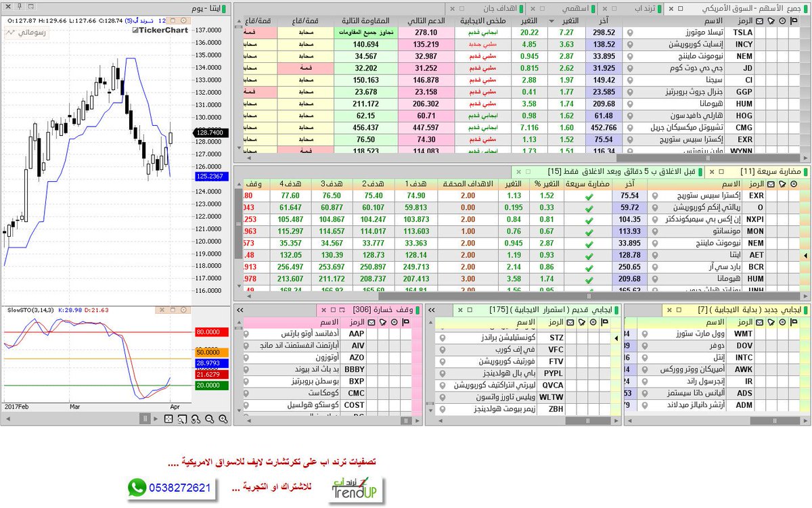Click the pin icon beside AAP

coord(246,333)
